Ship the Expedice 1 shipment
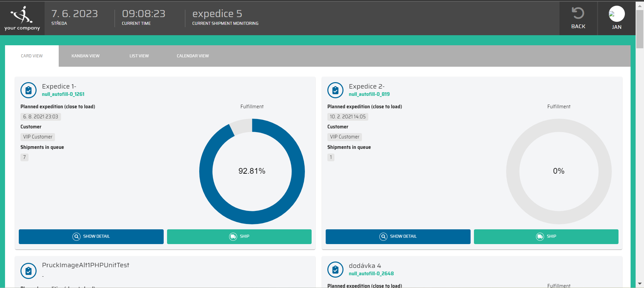The image size is (644, 288). tap(239, 237)
